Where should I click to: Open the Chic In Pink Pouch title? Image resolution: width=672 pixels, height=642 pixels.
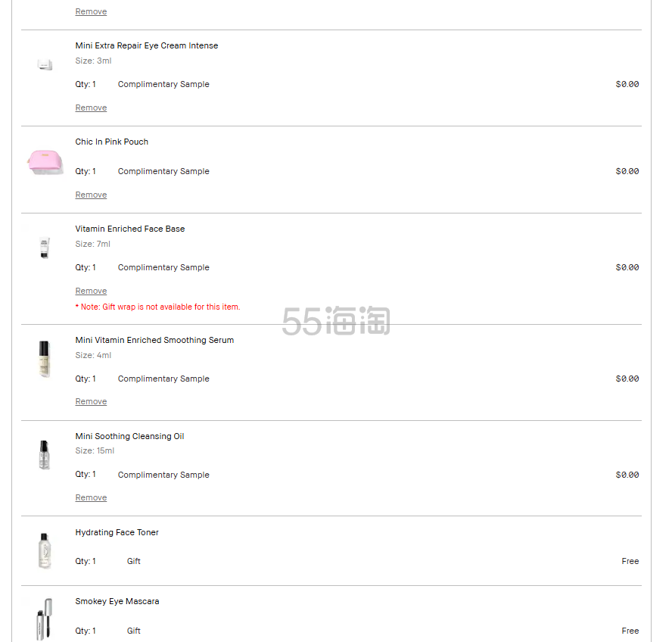(111, 142)
